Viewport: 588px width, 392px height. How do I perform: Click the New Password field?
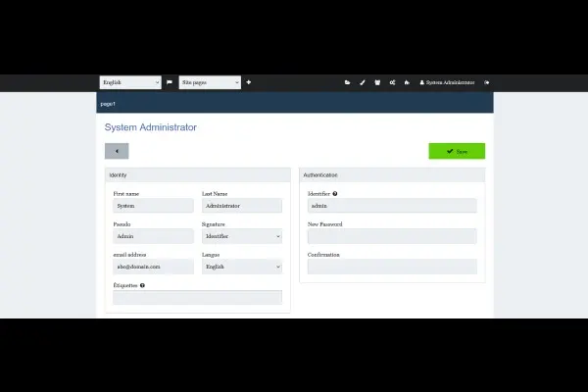392,236
